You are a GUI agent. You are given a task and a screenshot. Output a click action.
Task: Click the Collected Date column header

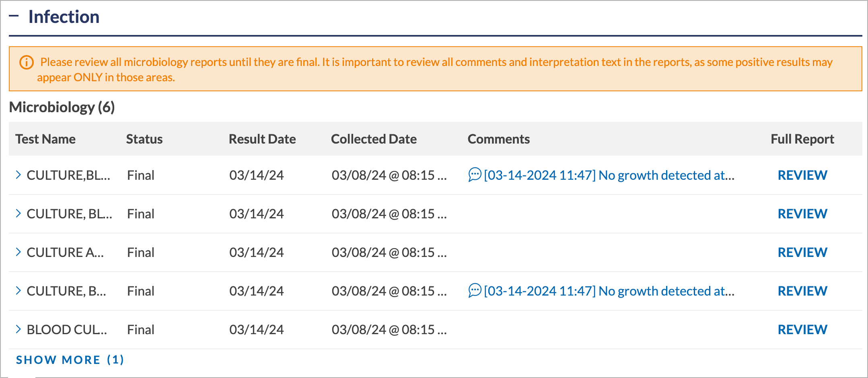click(x=374, y=139)
